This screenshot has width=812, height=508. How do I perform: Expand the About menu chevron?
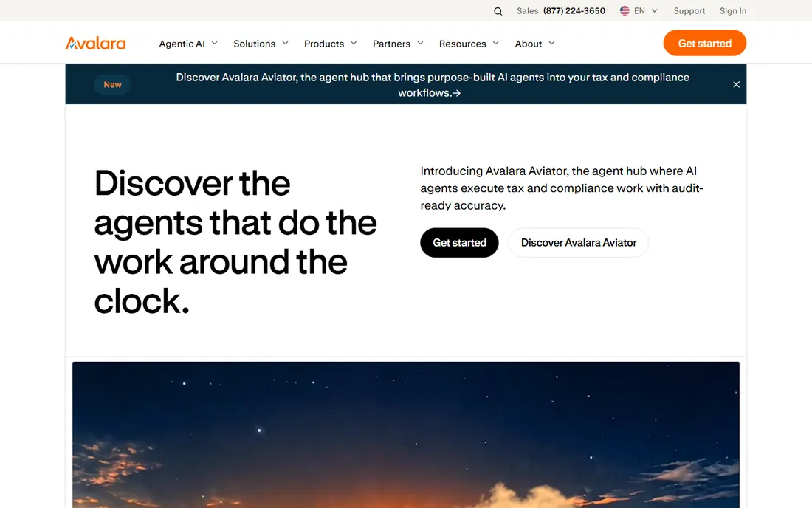click(x=551, y=43)
